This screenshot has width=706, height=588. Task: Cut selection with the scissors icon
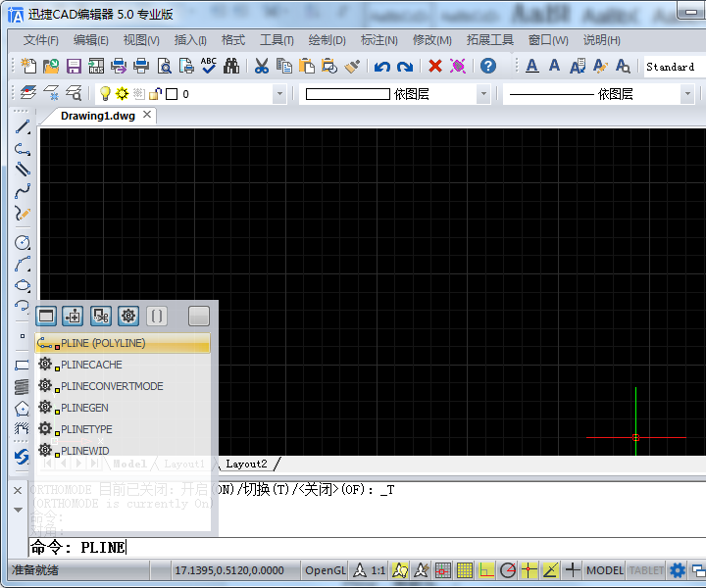point(261,66)
